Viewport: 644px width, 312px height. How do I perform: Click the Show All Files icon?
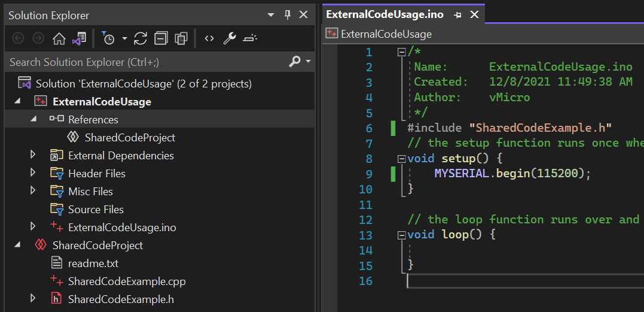181,39
